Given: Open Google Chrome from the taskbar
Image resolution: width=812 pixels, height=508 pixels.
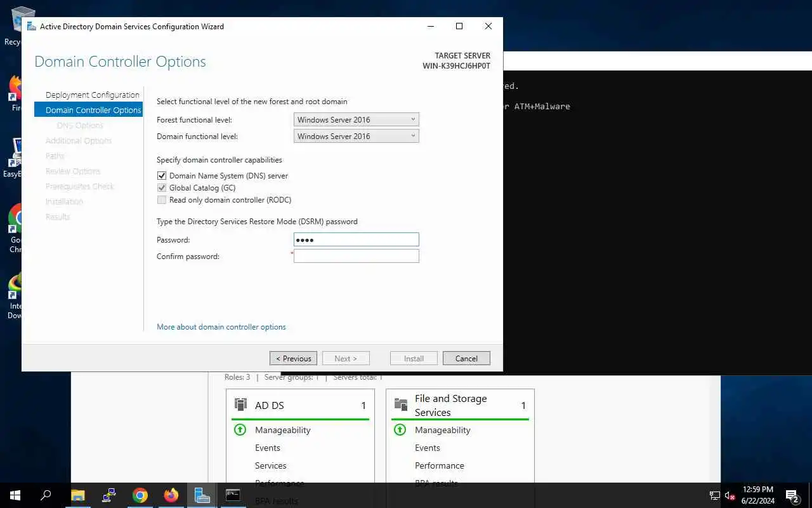Looking at the screenshot, I should coord(140,495).
